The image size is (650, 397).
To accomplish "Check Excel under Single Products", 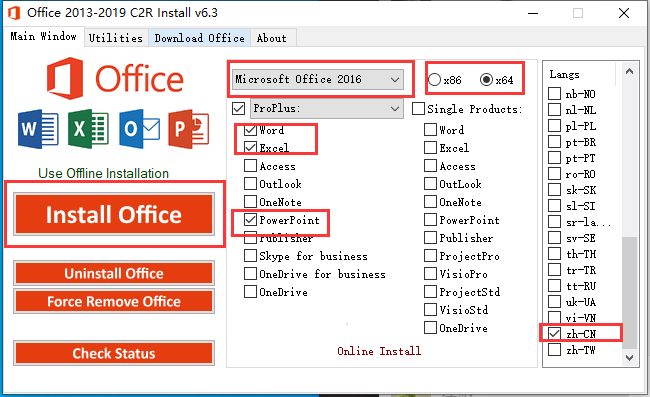I will point(430,148).
